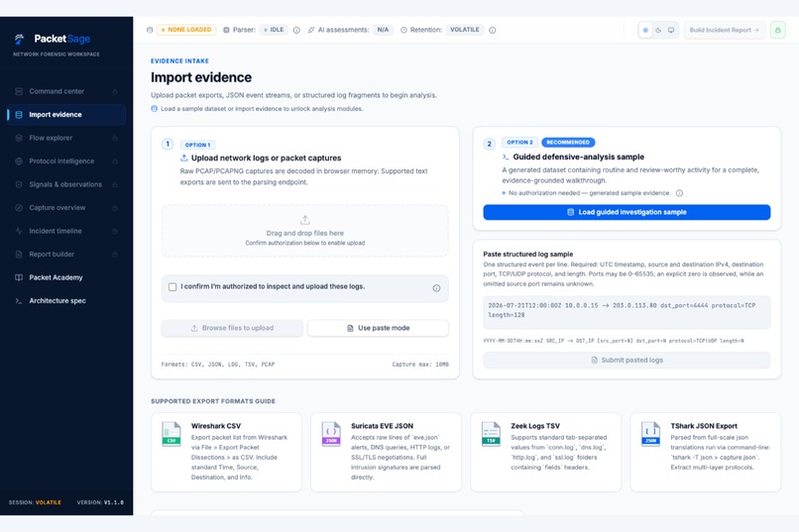This screenshot has height=532, width=799.
Task: Click 'VERSION: V1.1.0' in sidebar footer
Action: click(100, 502)
